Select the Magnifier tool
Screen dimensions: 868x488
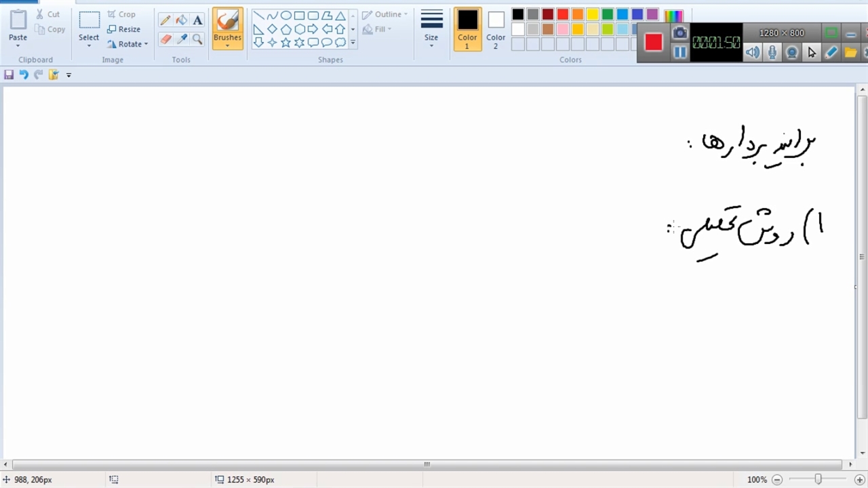tap(197, 39)
